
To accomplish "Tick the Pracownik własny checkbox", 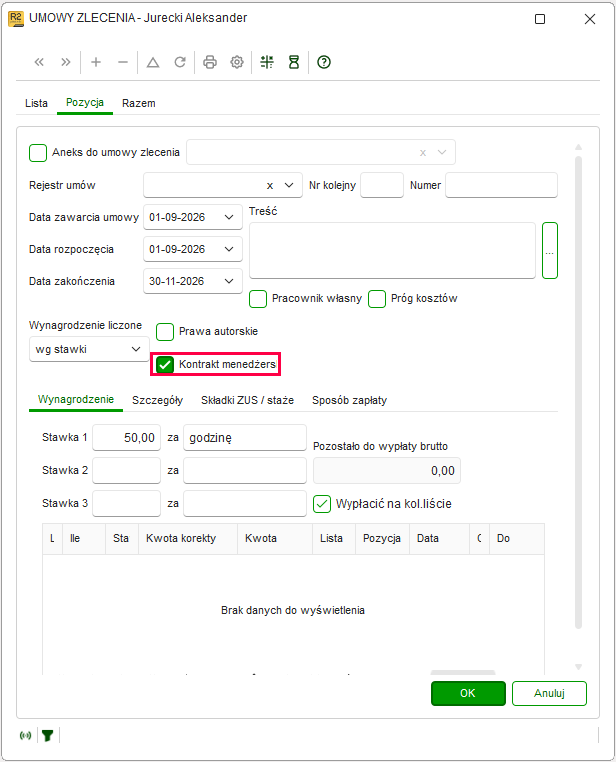I will (x=258, y=299).
